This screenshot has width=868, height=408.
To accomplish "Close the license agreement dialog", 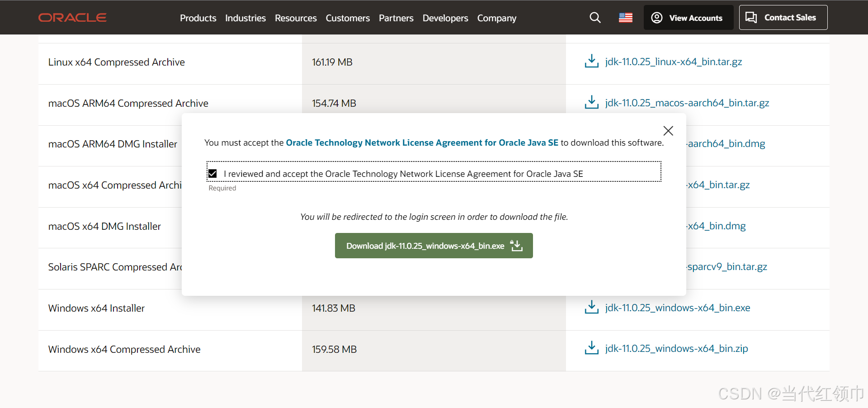I will pyautogui.click(x=668, y=131).
